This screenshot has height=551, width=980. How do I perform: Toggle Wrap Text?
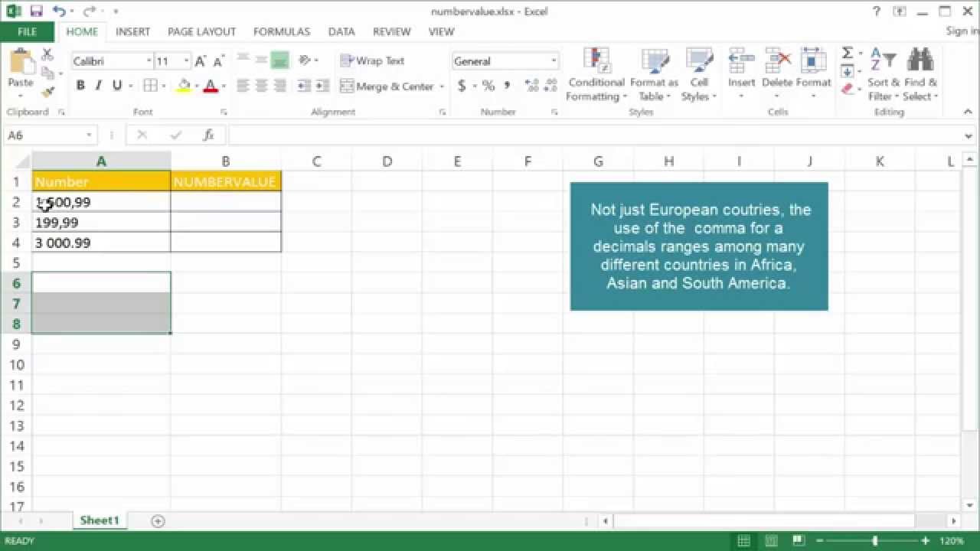click(372, 60)
